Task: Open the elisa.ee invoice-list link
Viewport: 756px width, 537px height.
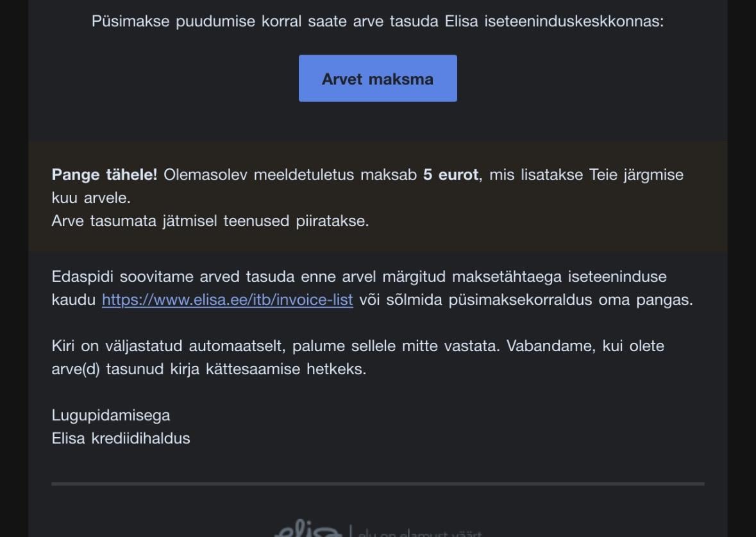Action: point(227,300)
